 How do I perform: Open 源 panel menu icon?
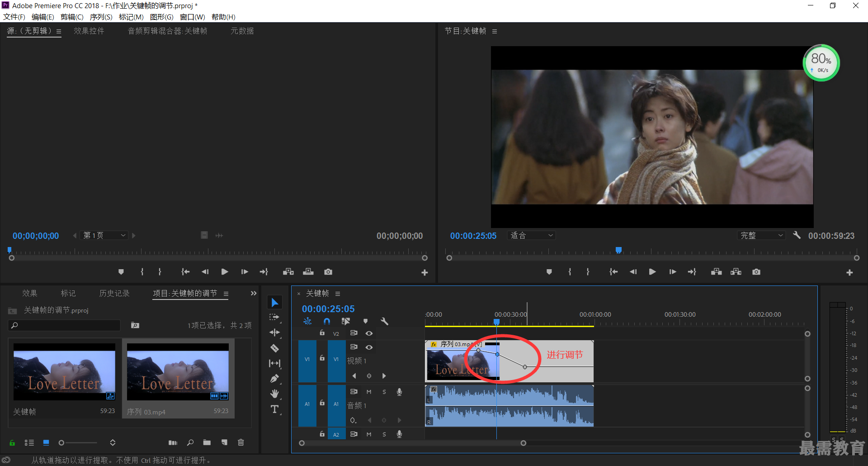point(59,31)
